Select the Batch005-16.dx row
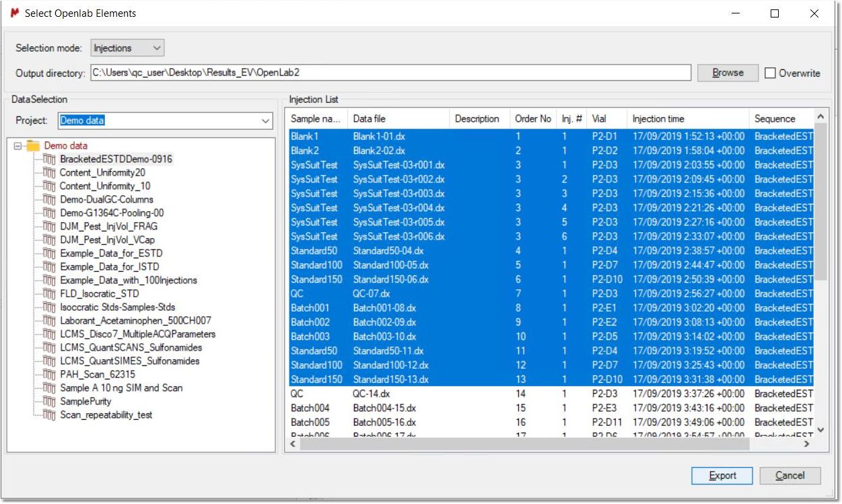Screen dimensions: 842x504 (550, 423)
